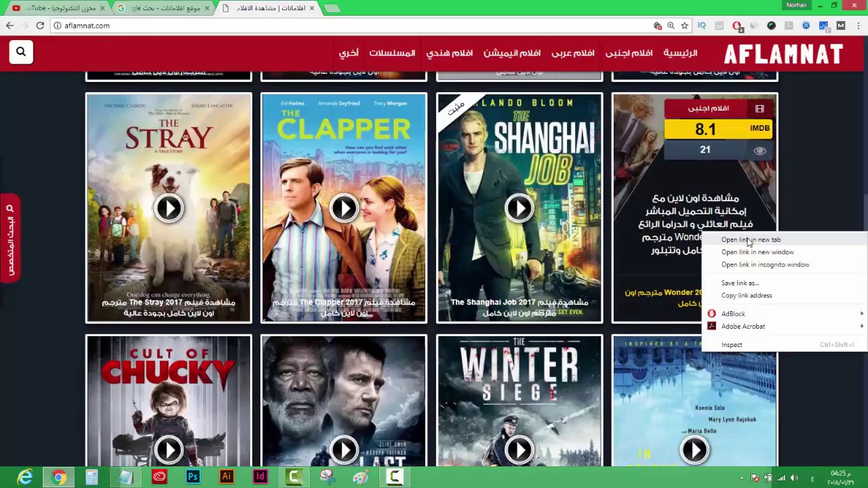
Task: Click the network signal icon in system tray
Action: 781,478
